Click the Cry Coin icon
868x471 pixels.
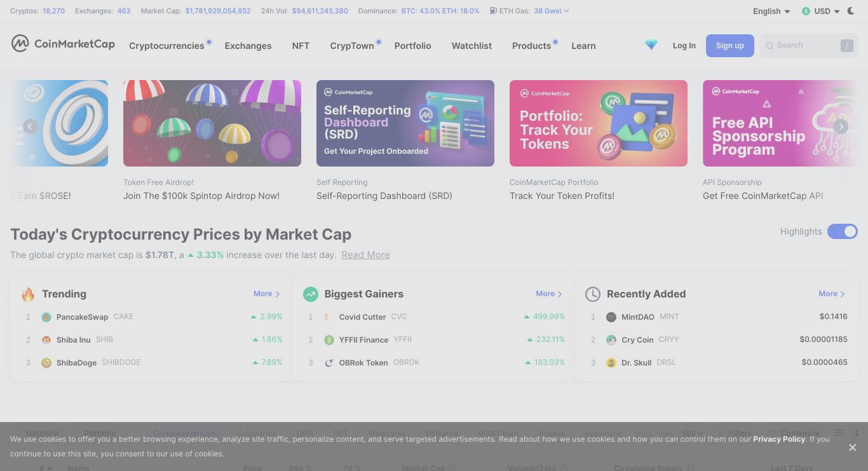pos(611,340)
